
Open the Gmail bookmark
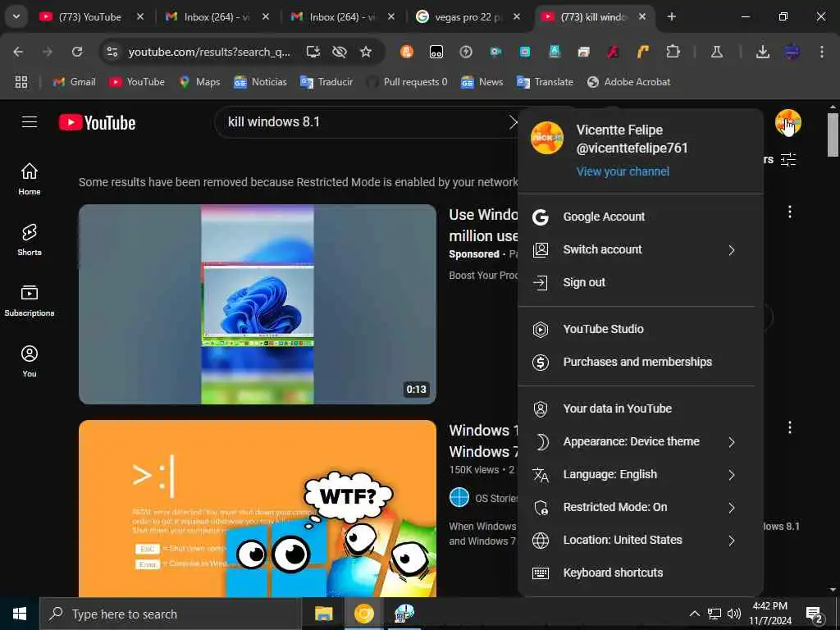pos(74,82)
